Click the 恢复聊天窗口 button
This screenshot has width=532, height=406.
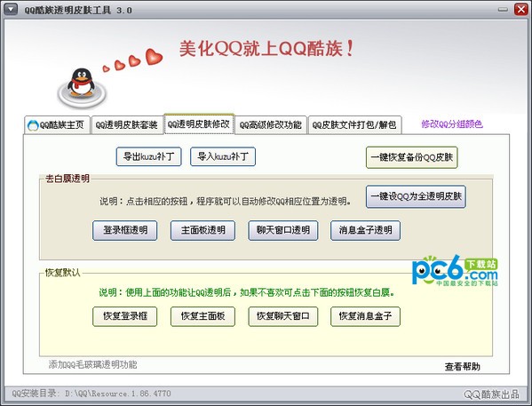pyautogui.click(x=283, y=316)
